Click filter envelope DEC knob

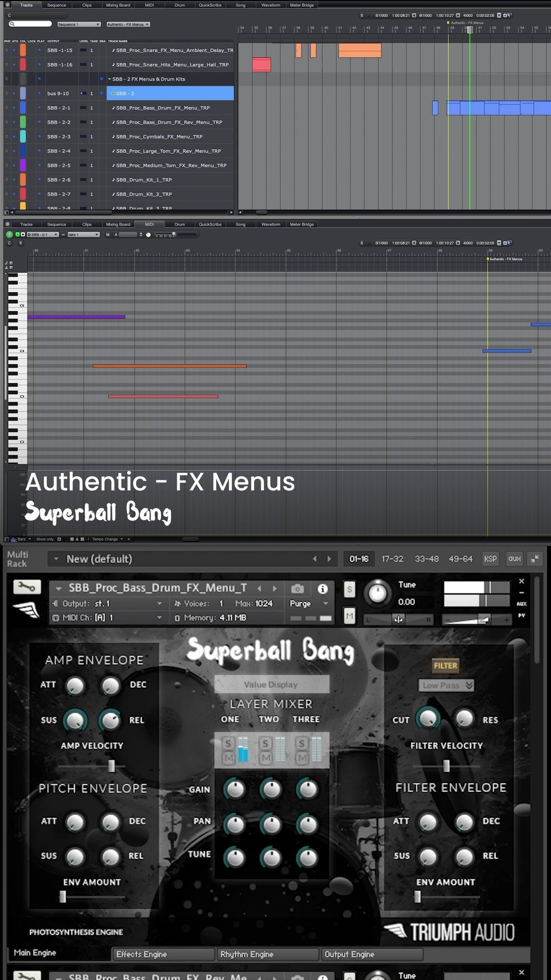tap(464, 822)
